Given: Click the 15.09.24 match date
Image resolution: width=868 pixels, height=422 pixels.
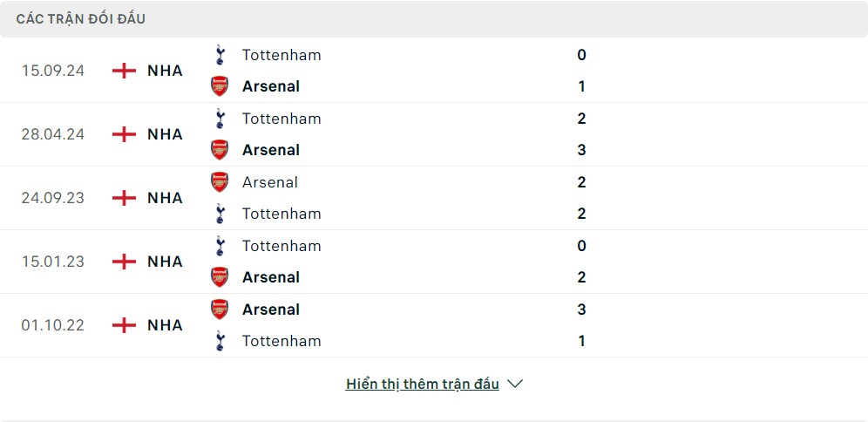Looking at the screenshot, I should (x=53, y=71).
